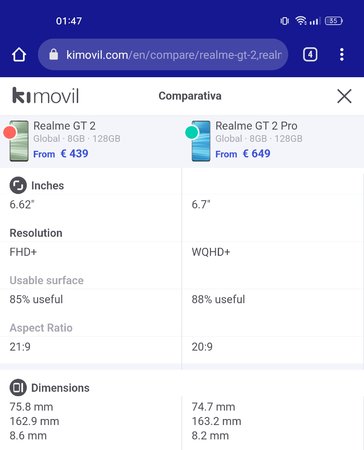
Task: Select the red dot on Realme GT 2
Action: (10, 132)
